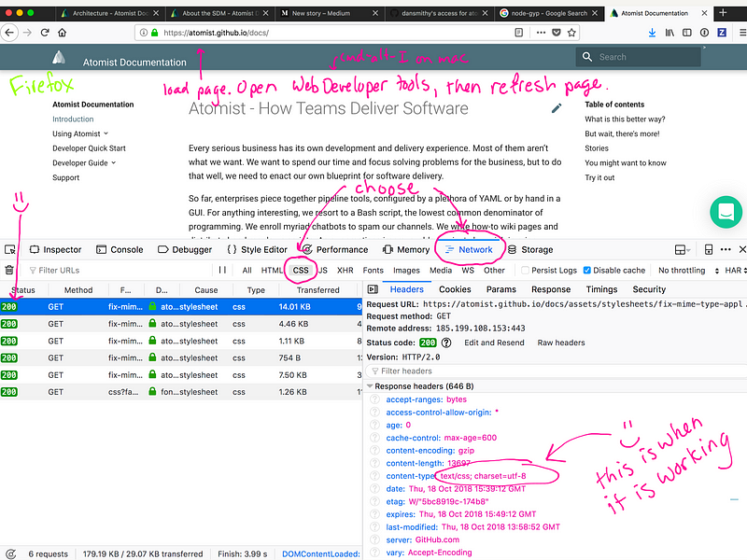747x560 pixels.
Task: Click Raw headers button
Action: click(561, 343)
